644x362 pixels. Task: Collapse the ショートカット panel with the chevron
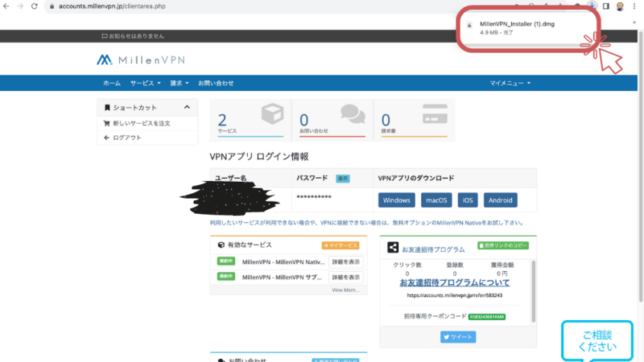click(x=187, y=107)
